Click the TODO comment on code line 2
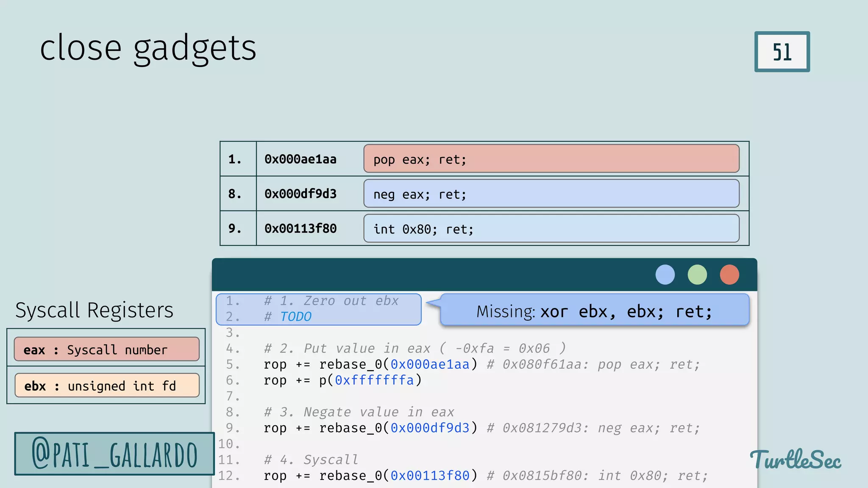 click(x=296, y=316)
